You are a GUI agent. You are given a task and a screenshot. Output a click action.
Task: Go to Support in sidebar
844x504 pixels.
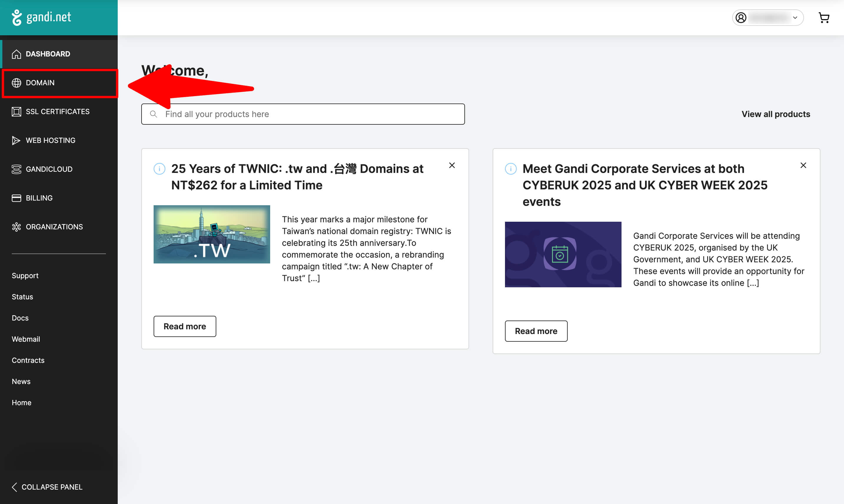(x=25, y=276)
